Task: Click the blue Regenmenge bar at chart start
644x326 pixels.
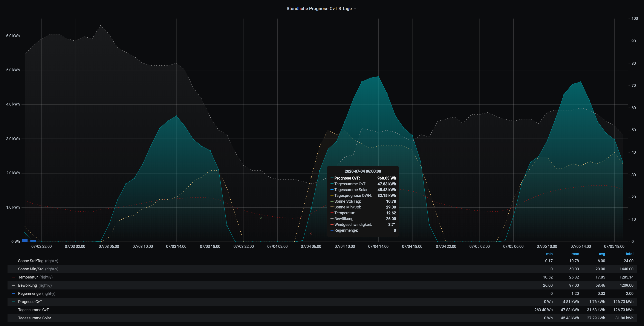Action: 25,240
